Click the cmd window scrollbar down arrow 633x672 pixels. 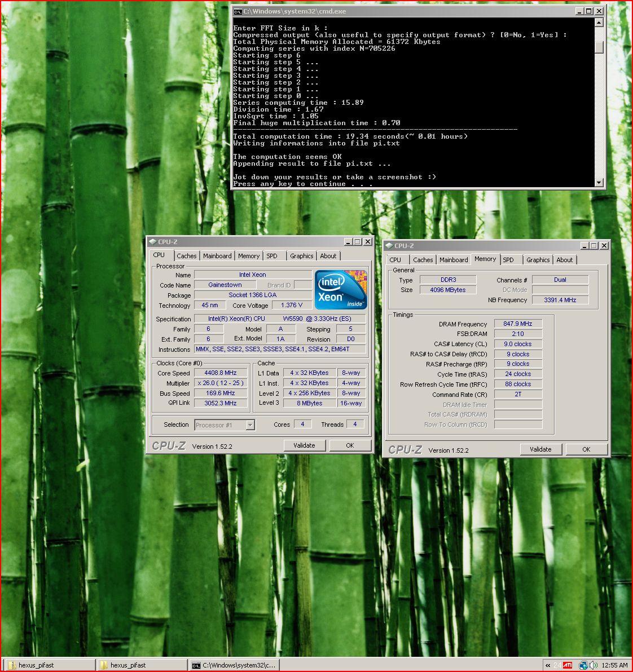click(x=599, y=183)
